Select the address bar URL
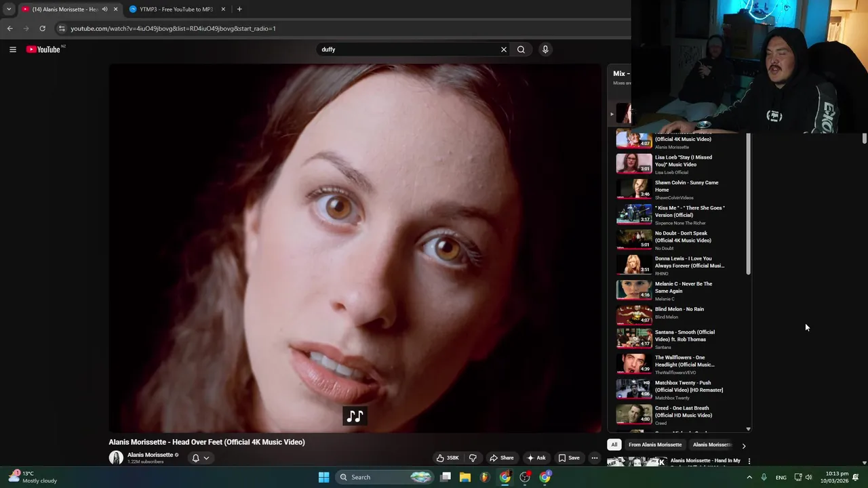 [x=173, y=28]
